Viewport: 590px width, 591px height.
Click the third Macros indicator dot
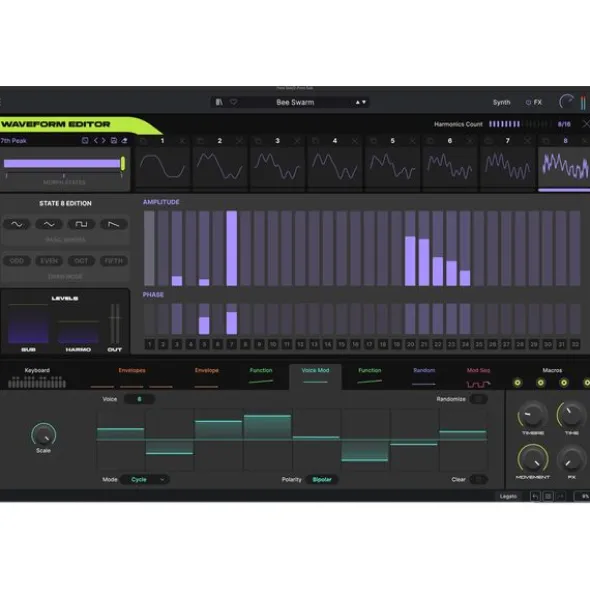(564, 383)
